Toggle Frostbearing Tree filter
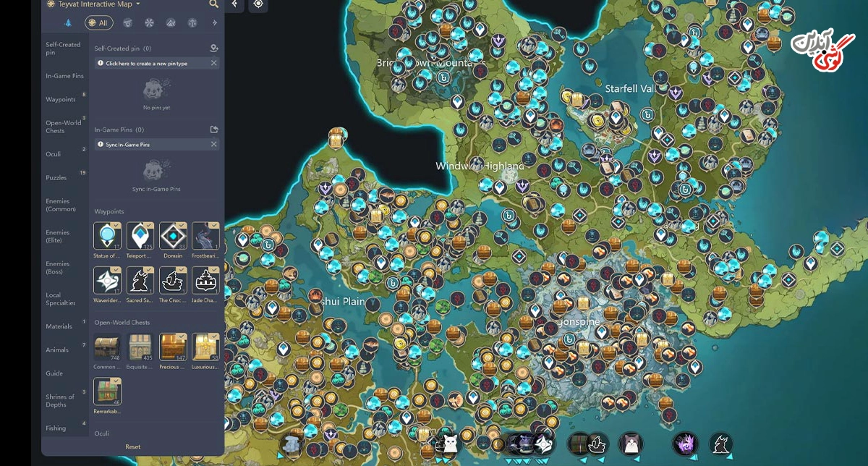The height and width of the screenshot is (466, 868). (x=206, y=236)
